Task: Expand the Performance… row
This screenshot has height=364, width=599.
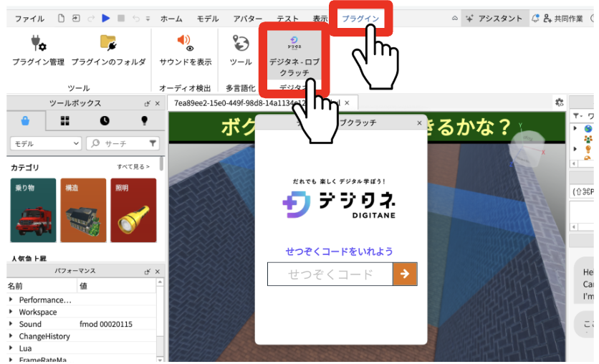Action: (x=11, y=300)
